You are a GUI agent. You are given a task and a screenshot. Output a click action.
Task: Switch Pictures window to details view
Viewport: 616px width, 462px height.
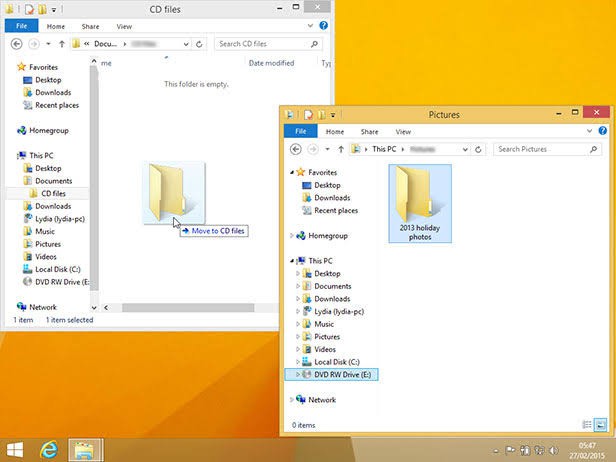[x=587, y=424]
